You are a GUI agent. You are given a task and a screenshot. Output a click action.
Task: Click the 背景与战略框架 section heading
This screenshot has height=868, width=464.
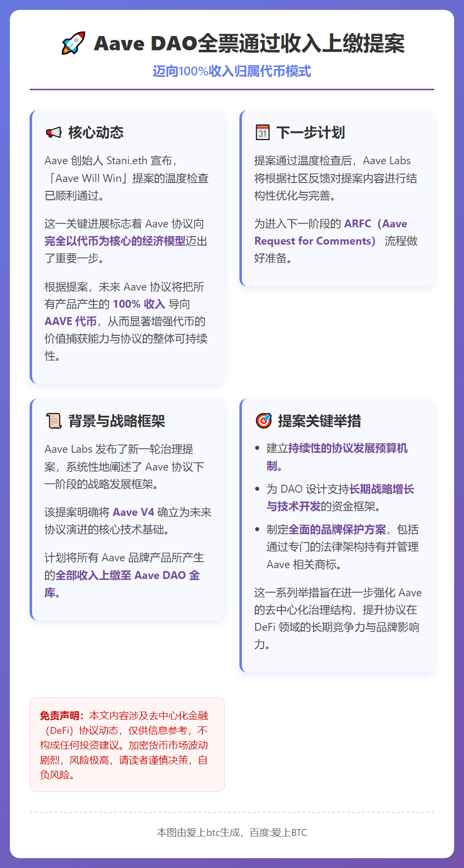click(116, 421)
